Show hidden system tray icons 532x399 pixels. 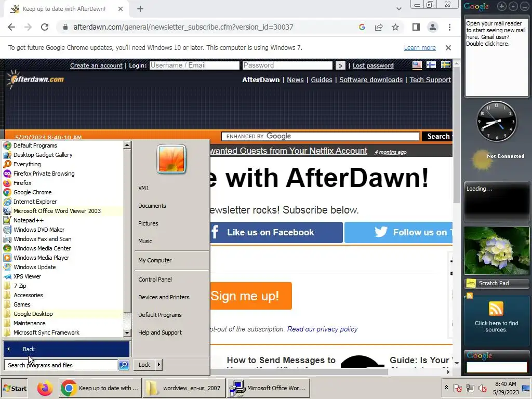click(x=446, y=388)
